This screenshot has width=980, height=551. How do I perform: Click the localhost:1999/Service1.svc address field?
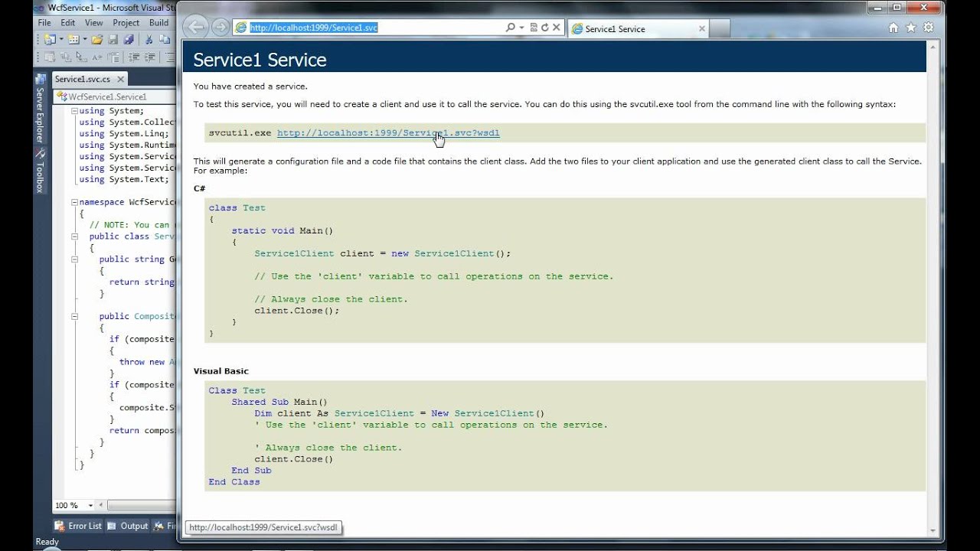(x=375, y=28)
